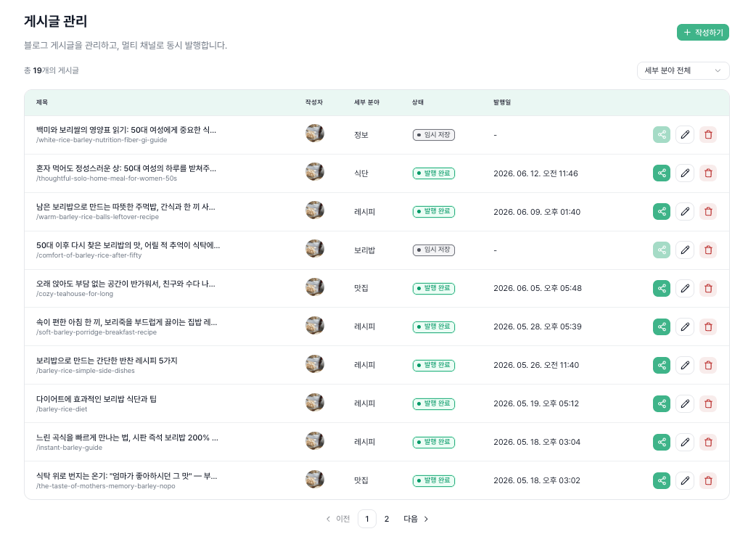
Task: Share the white-rice-barley-nutrition post
Action: (x=662, y=134)
